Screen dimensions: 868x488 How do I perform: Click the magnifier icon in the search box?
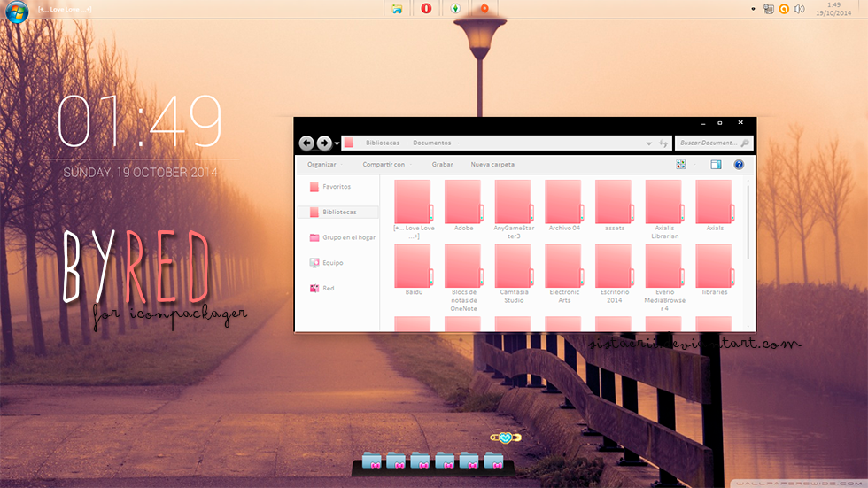[x=745, y=143]
